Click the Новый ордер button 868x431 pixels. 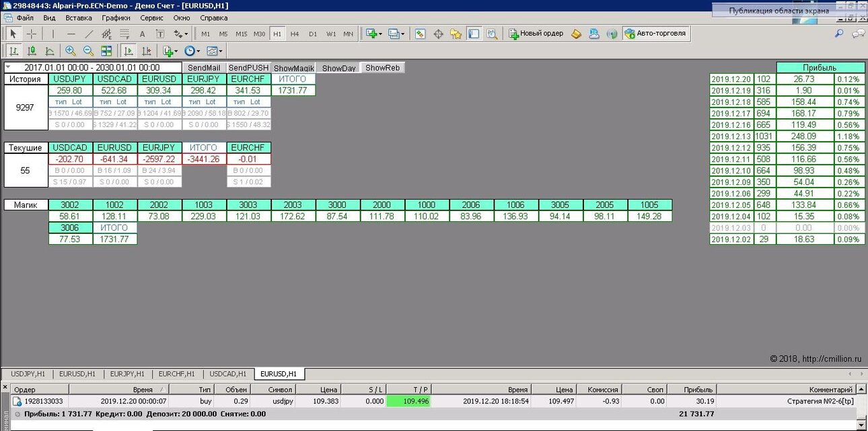point(536,34)
